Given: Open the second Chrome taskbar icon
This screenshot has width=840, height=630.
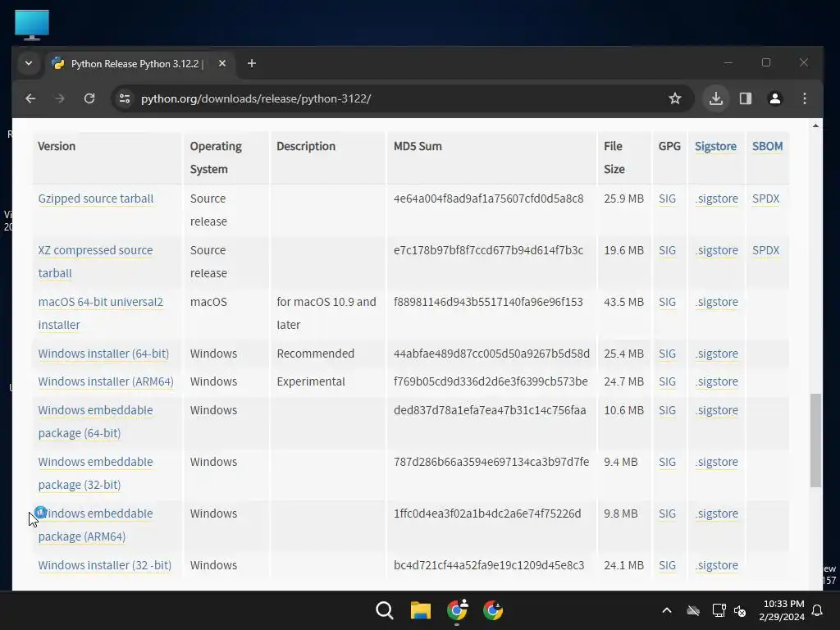Looking at the screenshot, I should 493,610.
